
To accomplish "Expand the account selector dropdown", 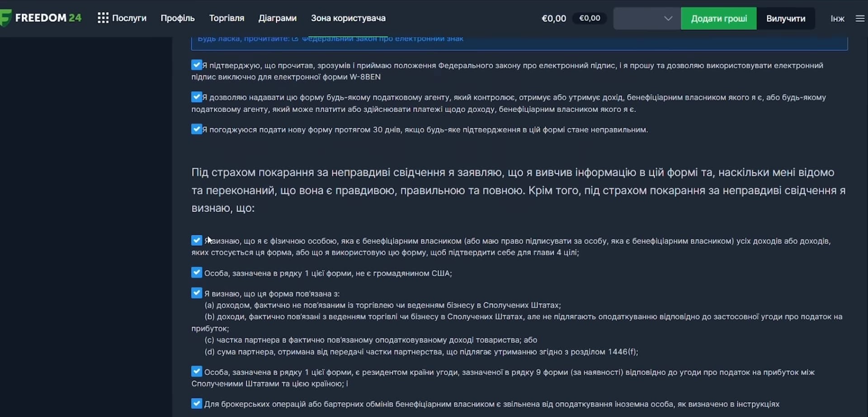I will (x=647, y=19).
